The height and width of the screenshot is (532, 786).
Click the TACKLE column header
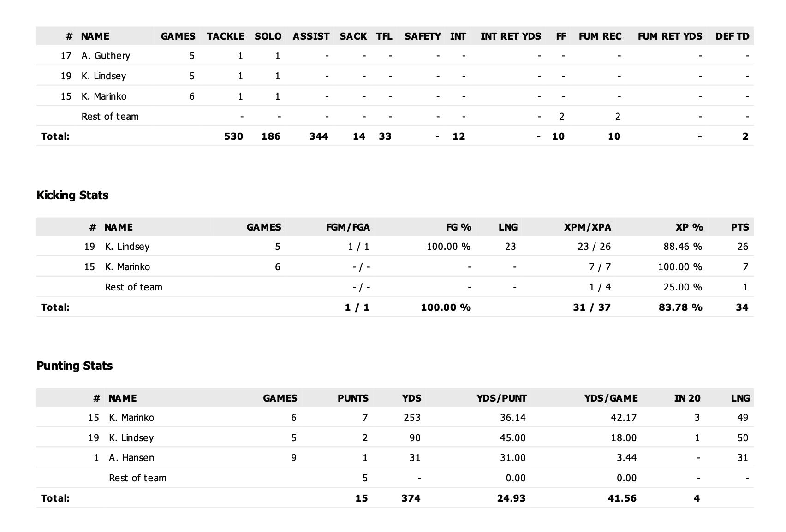(x=225, y=36)
